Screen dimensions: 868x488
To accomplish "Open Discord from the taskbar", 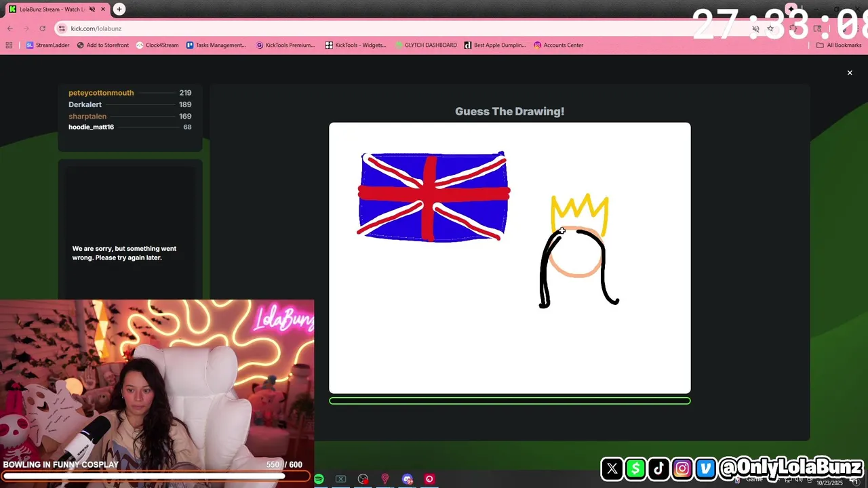I will [x=407, y=479].
